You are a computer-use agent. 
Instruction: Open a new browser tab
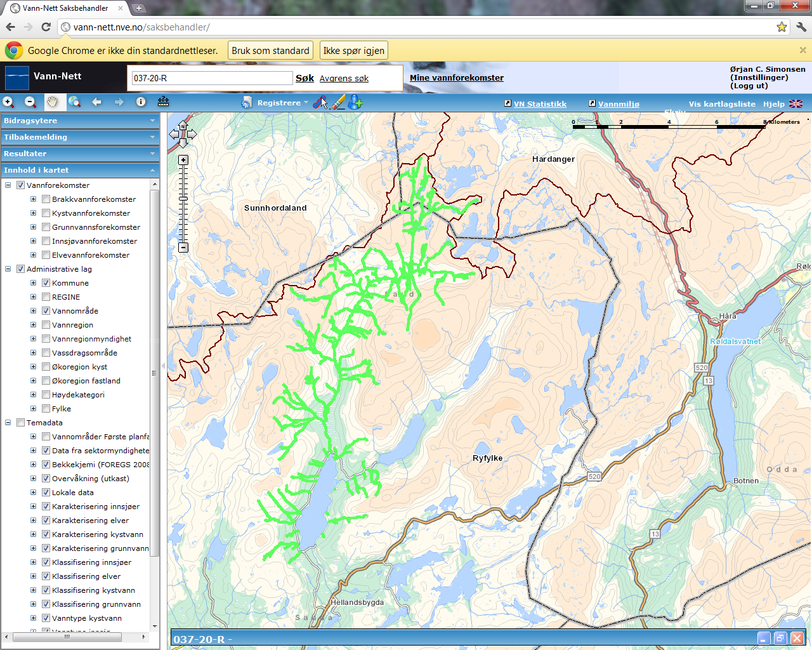pyautogui.click(x=139, y=8)
